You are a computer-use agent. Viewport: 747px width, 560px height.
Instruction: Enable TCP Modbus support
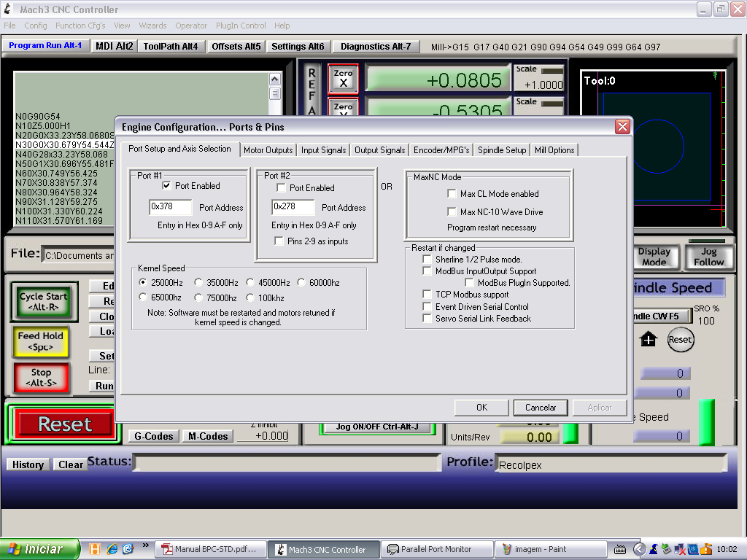(427, 295)
